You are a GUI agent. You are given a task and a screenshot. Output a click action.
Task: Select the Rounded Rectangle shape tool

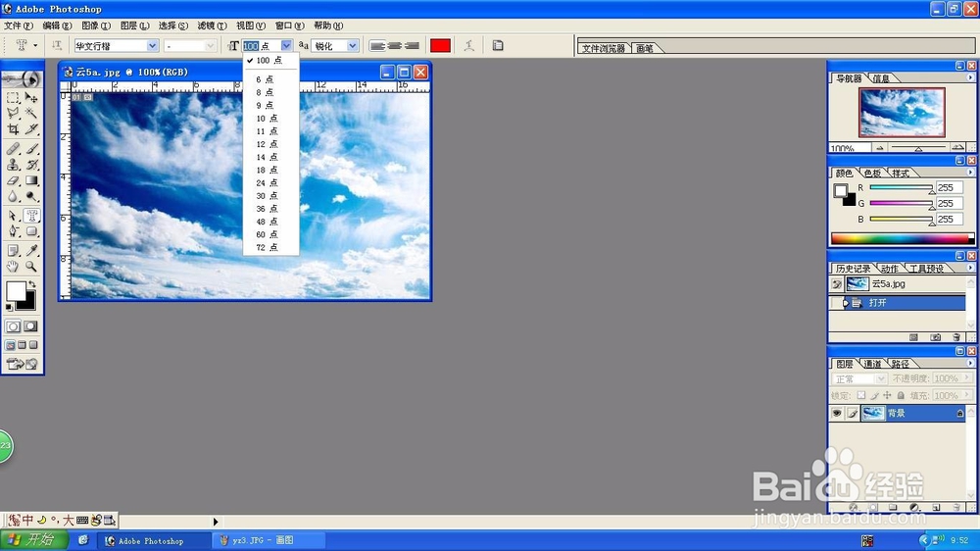(31, 231)
